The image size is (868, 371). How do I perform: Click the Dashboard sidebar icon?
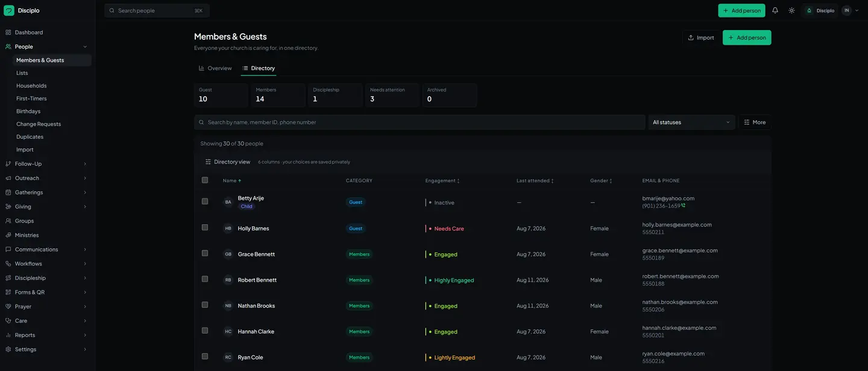point(8,33)
